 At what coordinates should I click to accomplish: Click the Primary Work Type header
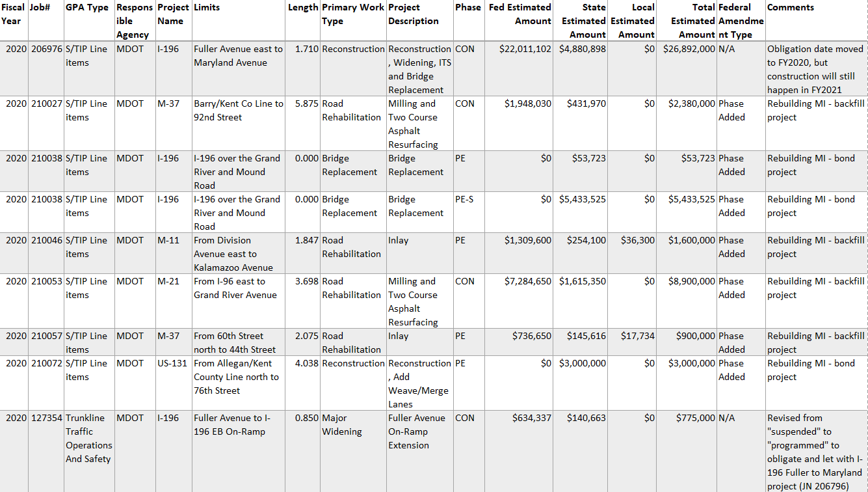(354, 21)
